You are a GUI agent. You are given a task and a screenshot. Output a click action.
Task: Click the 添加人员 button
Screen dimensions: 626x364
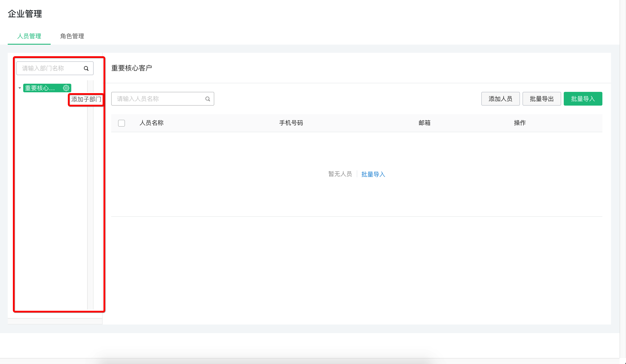click(500, 99)
